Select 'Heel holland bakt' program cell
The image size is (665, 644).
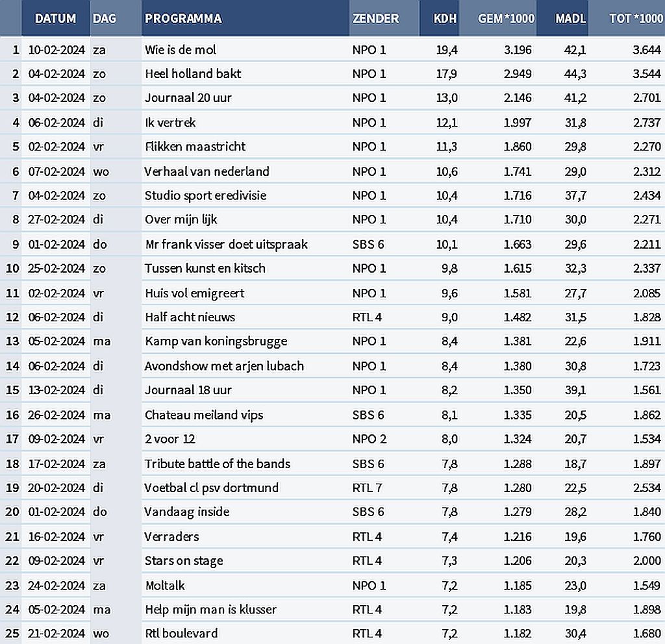[x=193, y=74]
